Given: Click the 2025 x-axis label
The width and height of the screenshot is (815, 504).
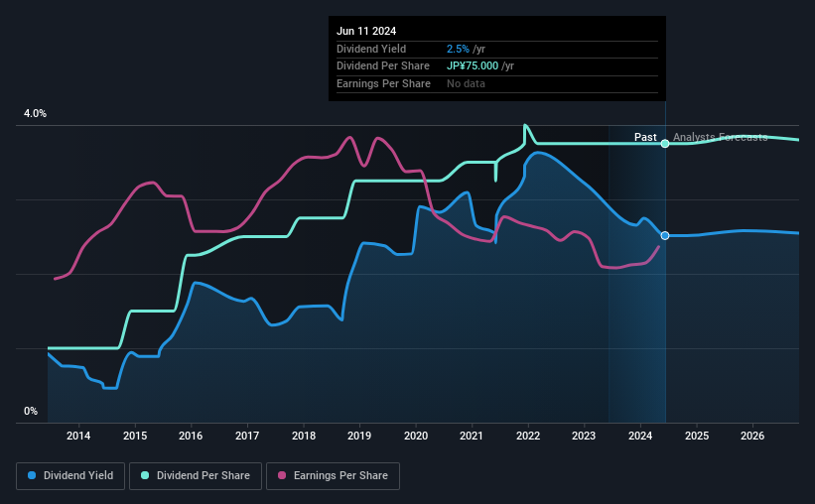Looking at the screenshot, I should coord(697,436).
